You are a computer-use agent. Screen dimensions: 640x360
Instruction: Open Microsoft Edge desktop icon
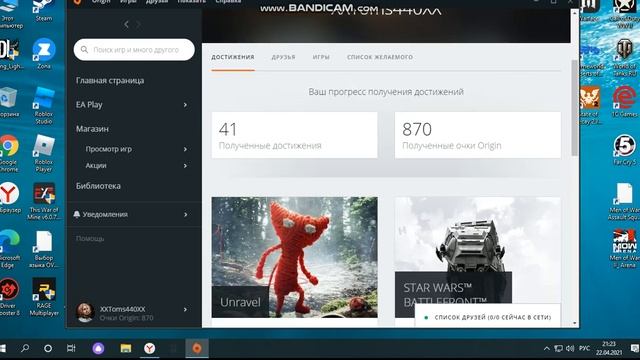coord(10,249)
